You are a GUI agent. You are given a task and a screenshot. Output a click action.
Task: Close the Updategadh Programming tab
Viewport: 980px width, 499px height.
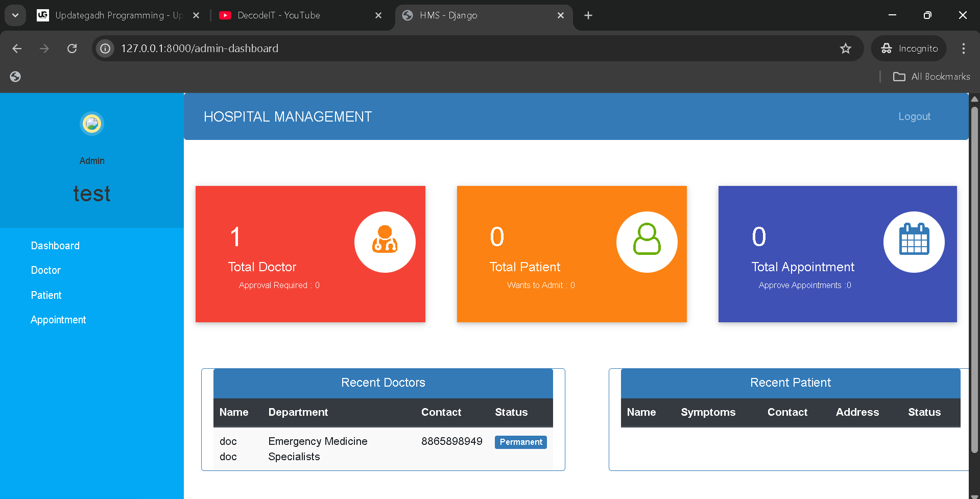coord(196,15)
